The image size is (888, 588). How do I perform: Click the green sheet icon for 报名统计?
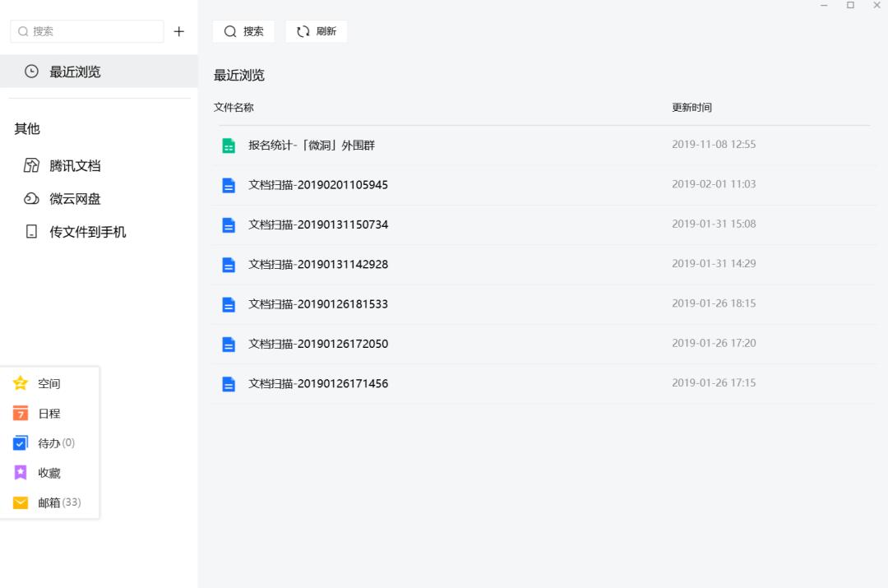[x=229, y=146]
